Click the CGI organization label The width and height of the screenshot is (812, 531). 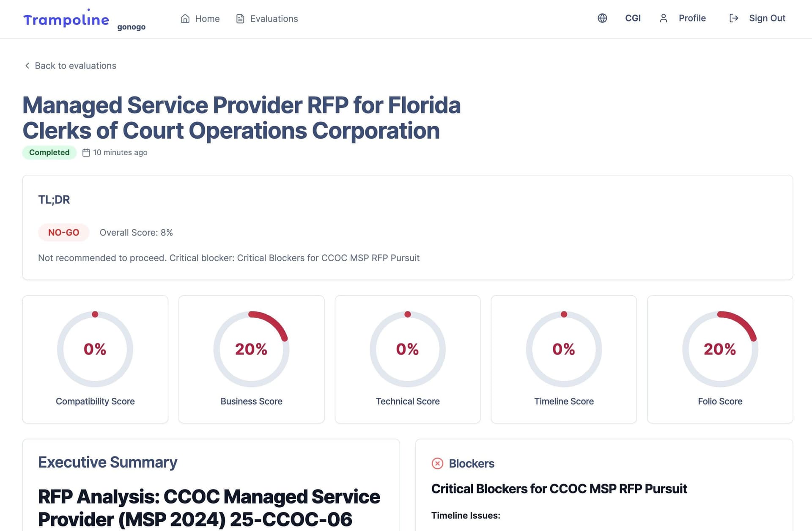(633, 18)
